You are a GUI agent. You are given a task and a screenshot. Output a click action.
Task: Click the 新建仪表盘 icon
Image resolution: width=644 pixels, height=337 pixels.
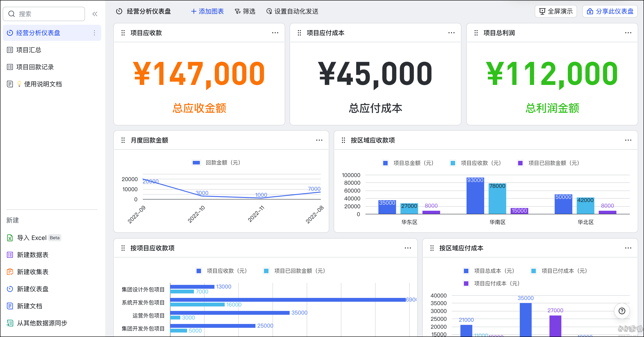(10, 289)
